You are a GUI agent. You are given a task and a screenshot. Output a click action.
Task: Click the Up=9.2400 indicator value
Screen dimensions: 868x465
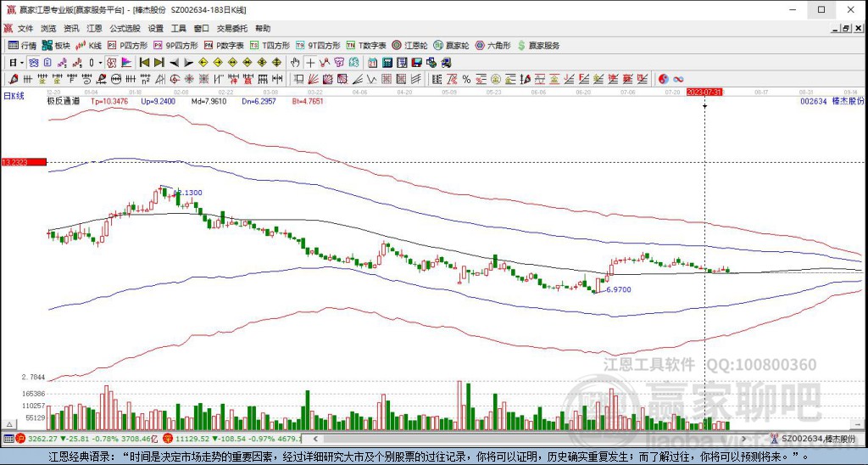coord(158,102)
